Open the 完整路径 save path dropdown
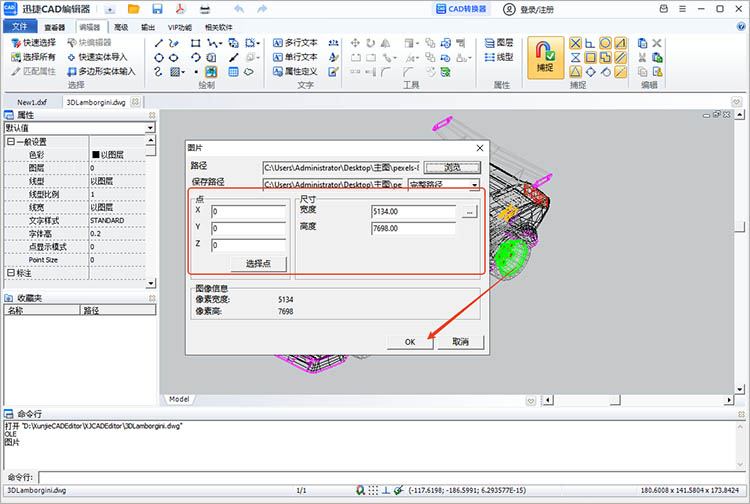The height and width of the screenshot is (504, 750). 474,185
